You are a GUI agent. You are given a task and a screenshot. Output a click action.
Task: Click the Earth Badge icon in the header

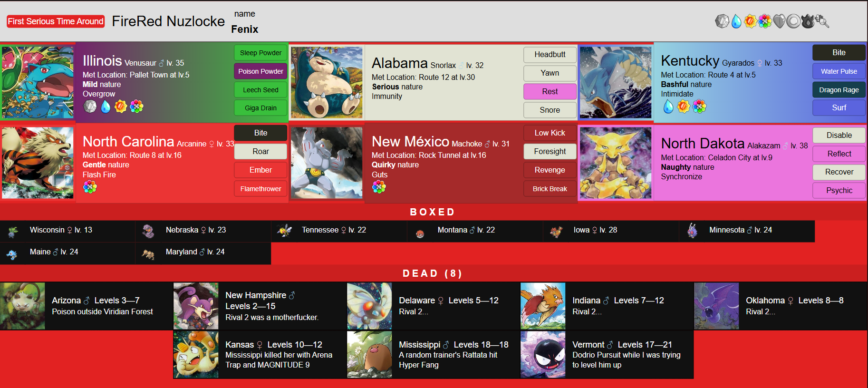[x=822, y=21]
